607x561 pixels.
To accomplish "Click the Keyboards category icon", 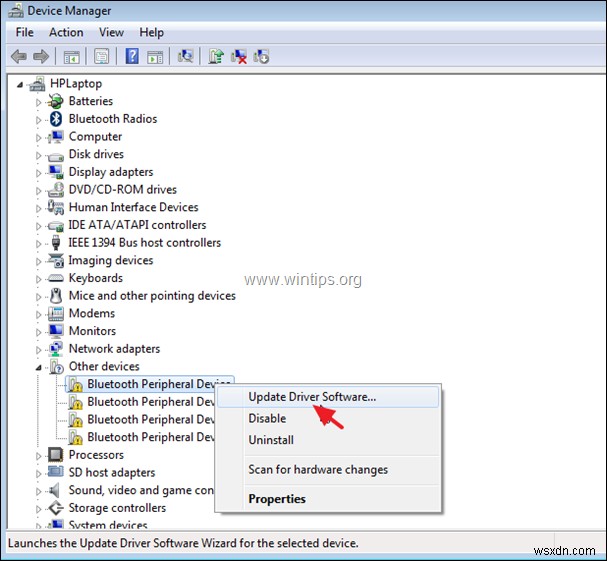I will [56, 278].
